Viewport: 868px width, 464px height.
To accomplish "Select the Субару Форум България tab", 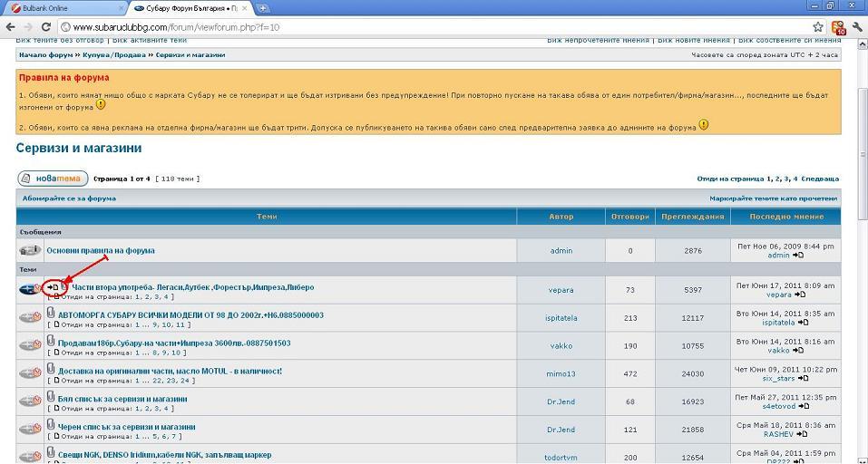I will (x=191, y=8).
